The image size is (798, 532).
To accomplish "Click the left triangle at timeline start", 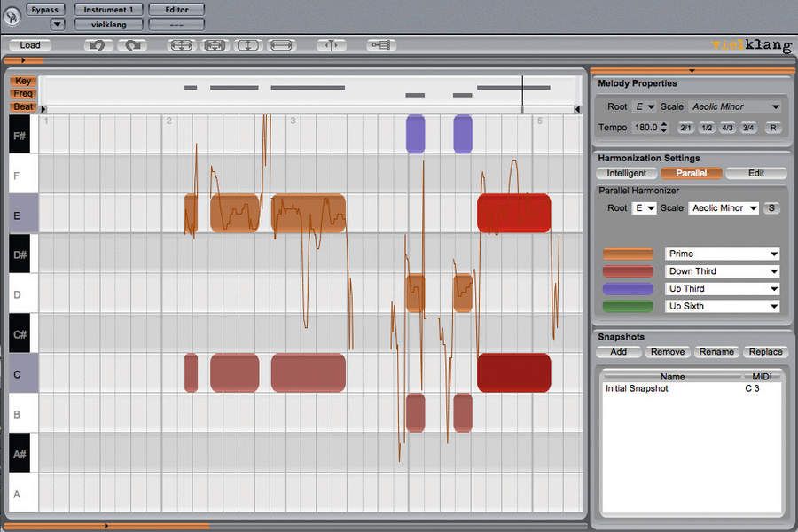I will [43, 109].
